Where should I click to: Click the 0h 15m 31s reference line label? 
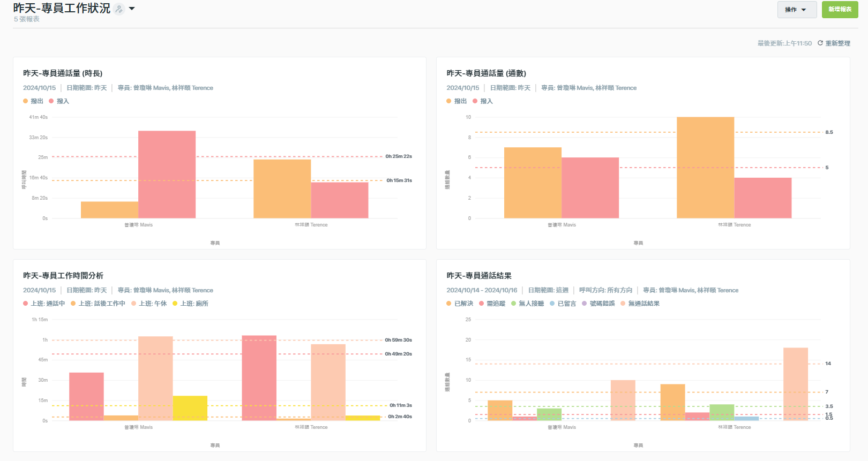(399, 180)
